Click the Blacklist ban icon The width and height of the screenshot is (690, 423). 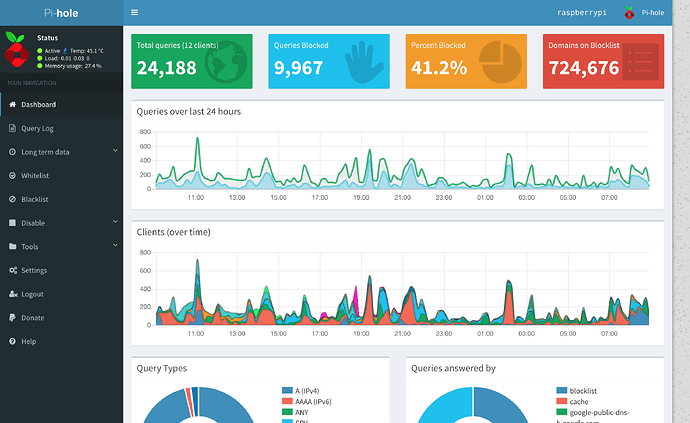[12, 199]
